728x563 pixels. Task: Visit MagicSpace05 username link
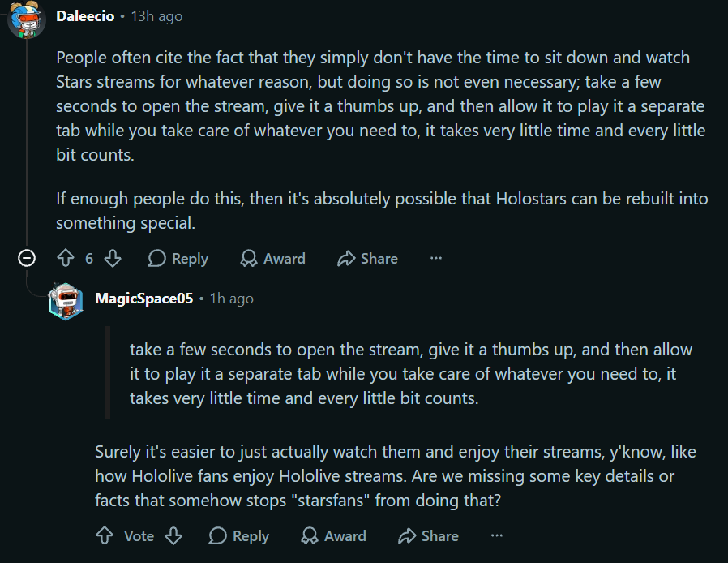click(144, 299)
